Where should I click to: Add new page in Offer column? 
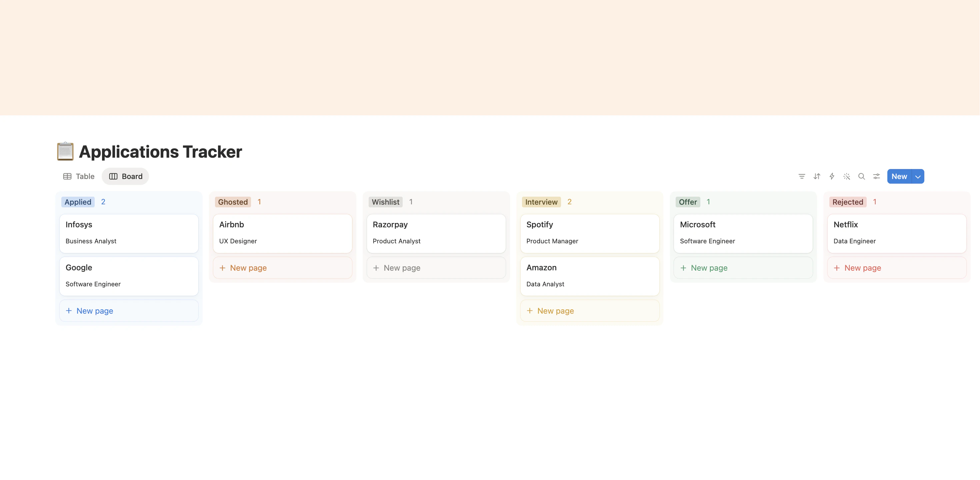pyautogui.click(x=743, y=268)
